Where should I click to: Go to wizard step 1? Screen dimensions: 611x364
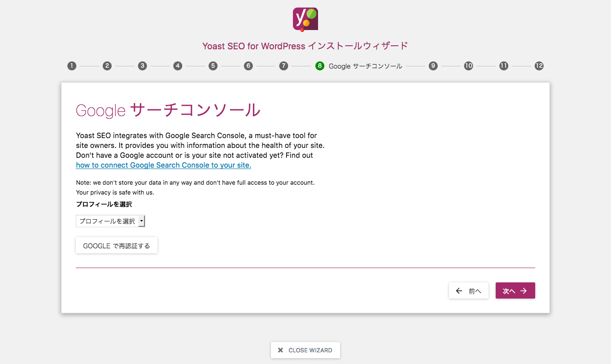72,66
